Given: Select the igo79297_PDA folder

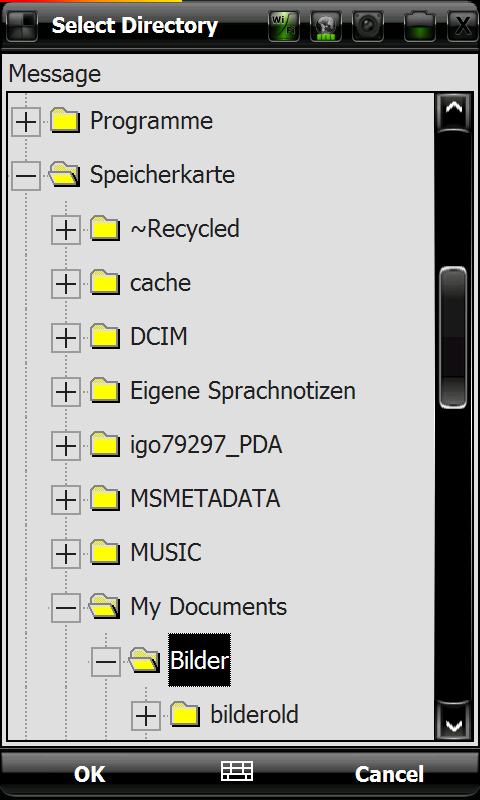Looking at the screenshot, I should click(206, 445).
